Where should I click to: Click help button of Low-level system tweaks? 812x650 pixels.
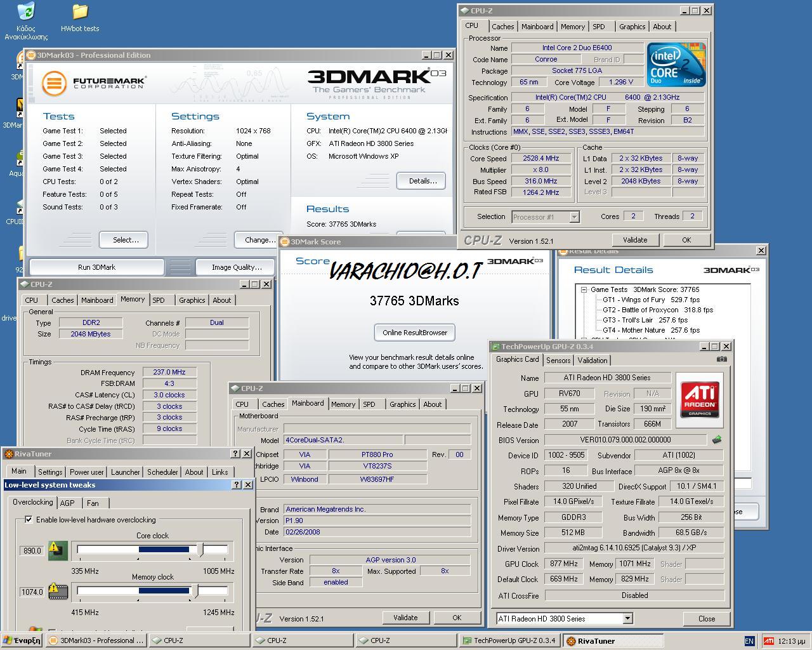[237, 485]
